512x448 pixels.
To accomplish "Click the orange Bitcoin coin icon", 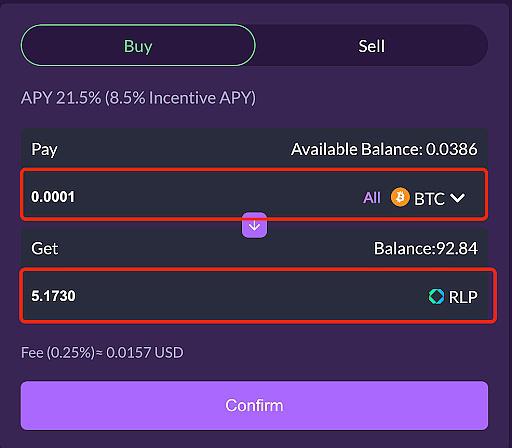I will (400, 197).
